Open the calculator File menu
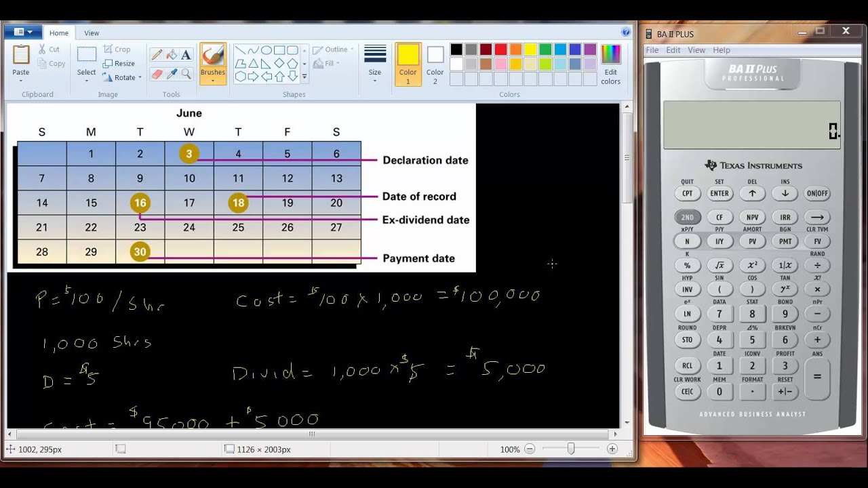The image size is (868, 488). coord(652,50)
